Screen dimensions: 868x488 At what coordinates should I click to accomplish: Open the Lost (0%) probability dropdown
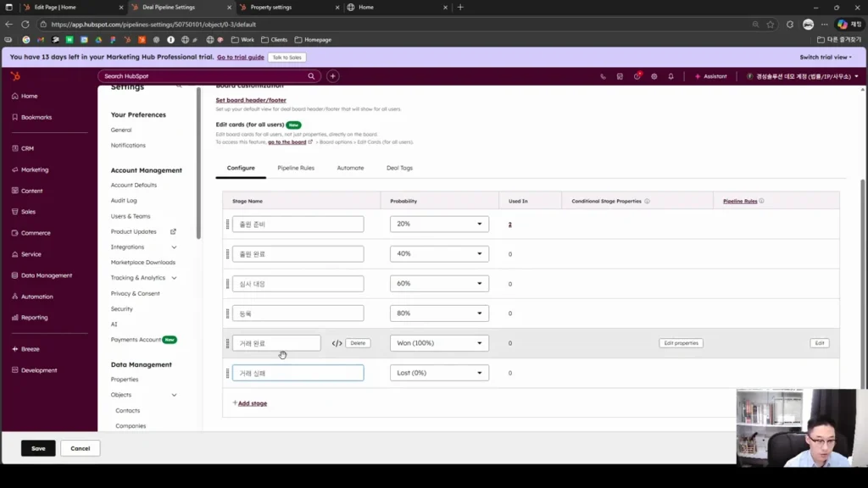[x=439, y=373]
